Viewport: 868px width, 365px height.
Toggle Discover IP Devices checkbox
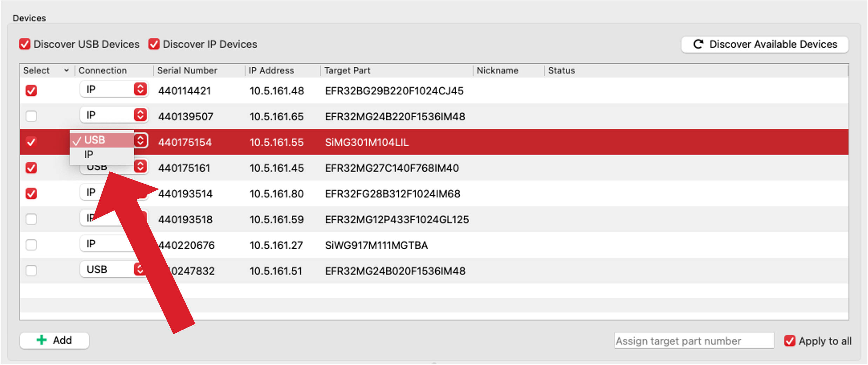click(154, 44)
